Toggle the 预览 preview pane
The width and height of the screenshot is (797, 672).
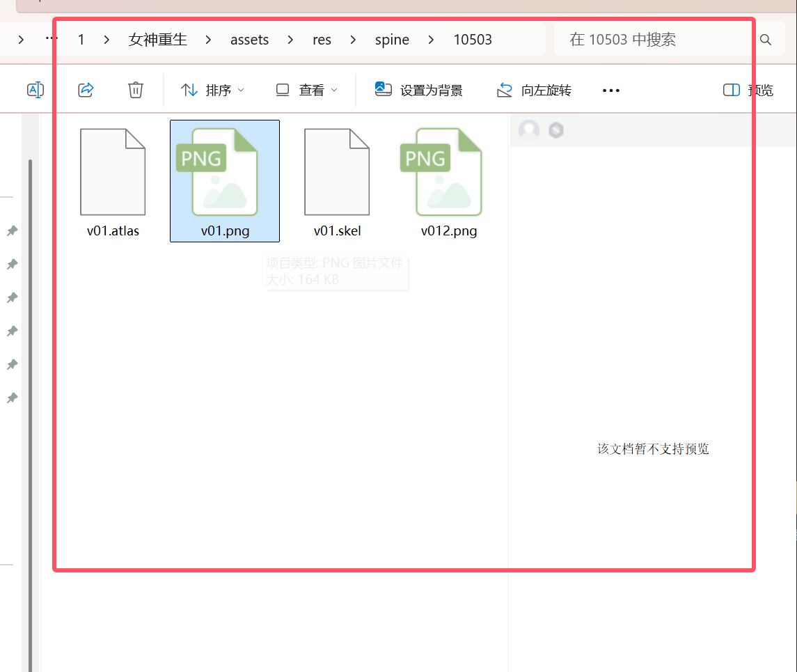(x=748, y=90)
